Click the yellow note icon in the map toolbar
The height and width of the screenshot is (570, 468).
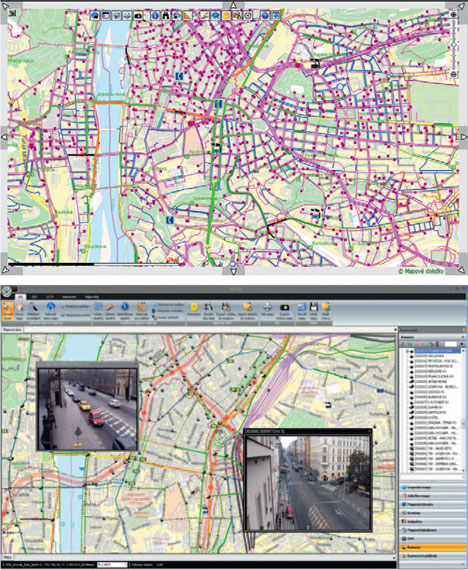(x=226, y=16)
